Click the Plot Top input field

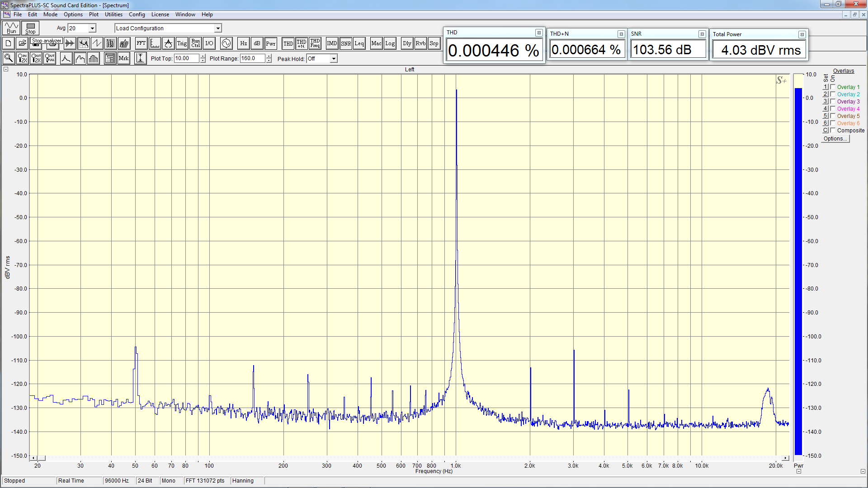click(x=186, y=59)
